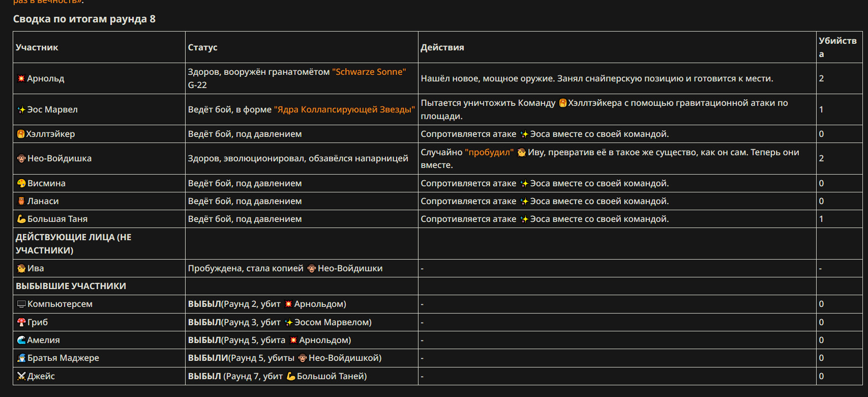Click the text "Раунд 3, убит" in Гриб's row

coord(252,322)
